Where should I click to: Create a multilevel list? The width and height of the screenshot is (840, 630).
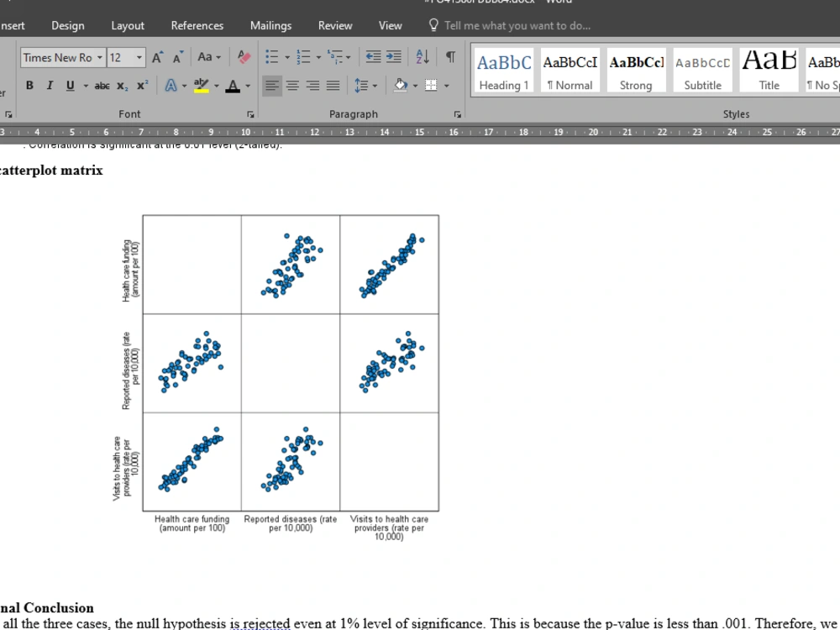[335, 57]
